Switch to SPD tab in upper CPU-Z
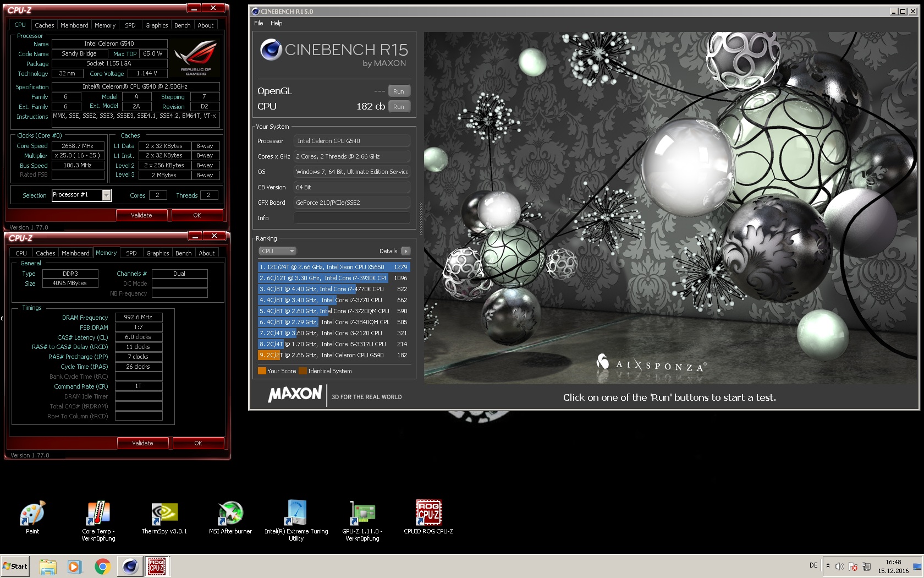The height and width of the screenshot is (578, 924). pyautogui.click(x=130, y=25)
